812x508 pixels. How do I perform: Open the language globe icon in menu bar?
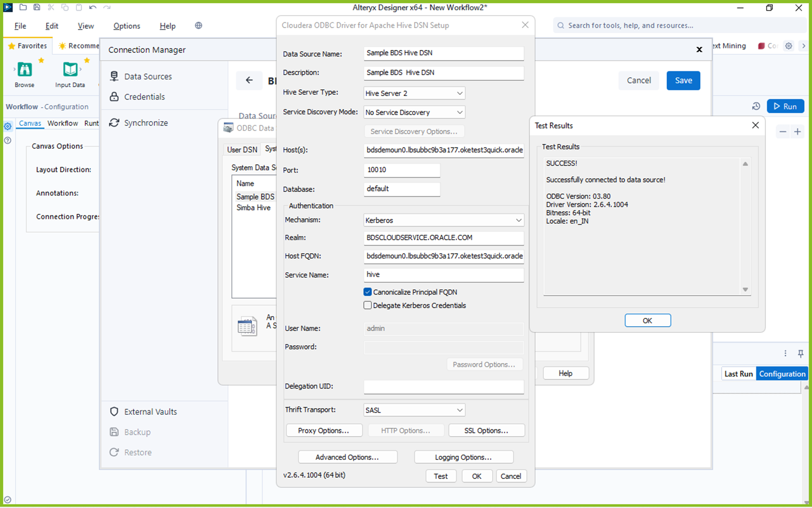[x=199, y=25]
